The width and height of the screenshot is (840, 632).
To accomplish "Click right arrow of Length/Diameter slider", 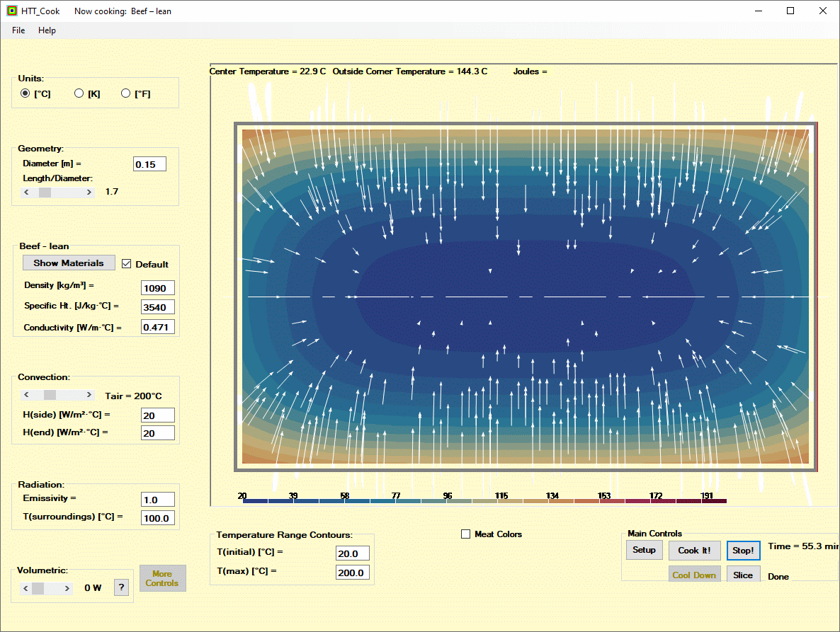I will coord(89,192).
